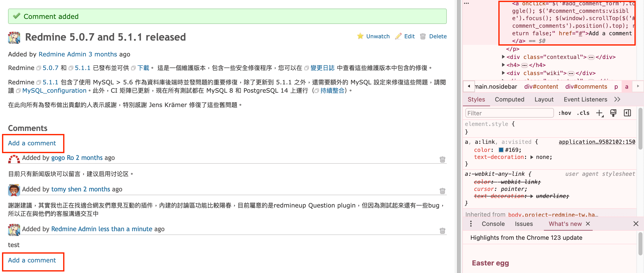The width and height of the screenshot is (644, 273).
Task: Delete tomy shen's comment via trash icon
Action: [442, 191]
